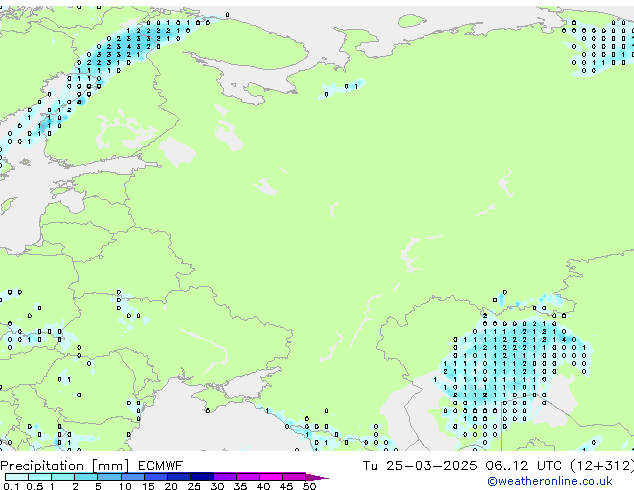Click the 5 mm value on the legend scale
This screenshot has width=634, height=490.
[99, 486]
